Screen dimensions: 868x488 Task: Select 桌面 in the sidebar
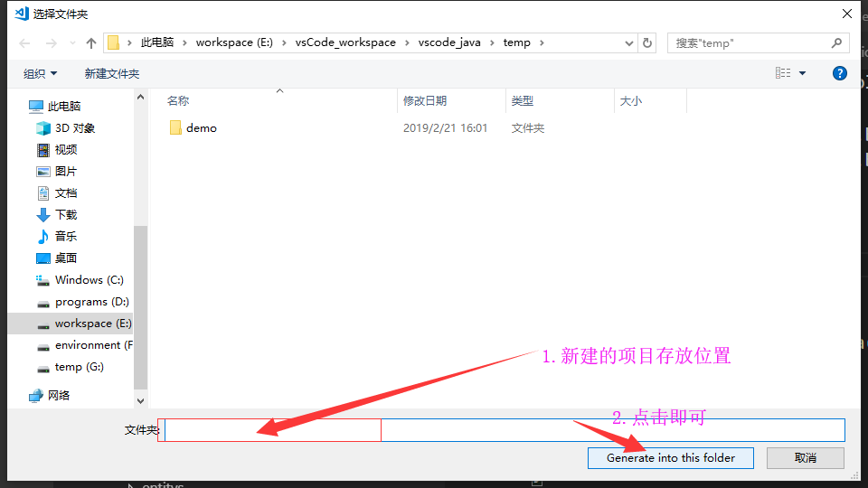(66, 258)
